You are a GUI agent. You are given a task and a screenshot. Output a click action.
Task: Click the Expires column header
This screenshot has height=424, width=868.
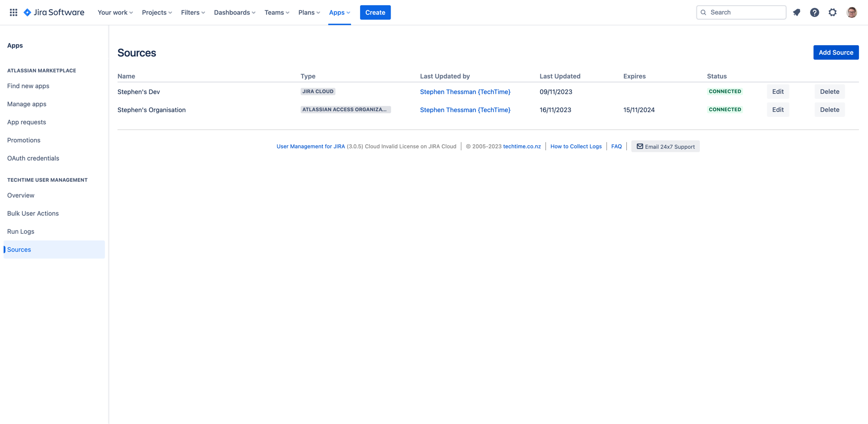click(634, 76)
